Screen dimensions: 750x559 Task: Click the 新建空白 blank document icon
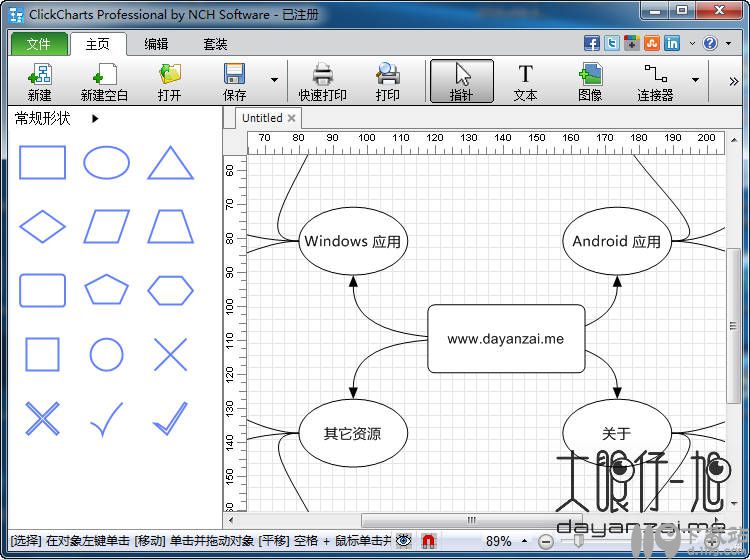pos(104,81)
